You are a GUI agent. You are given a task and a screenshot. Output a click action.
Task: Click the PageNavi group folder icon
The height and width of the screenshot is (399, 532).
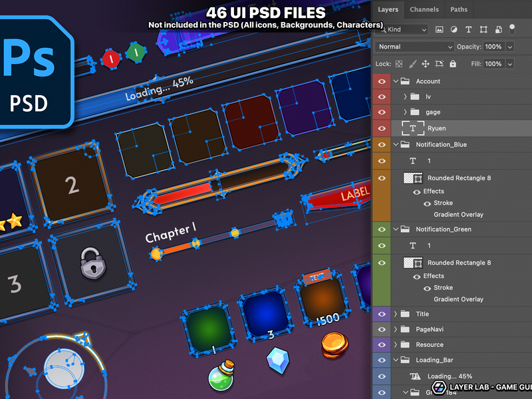click(x=405, y=329)
